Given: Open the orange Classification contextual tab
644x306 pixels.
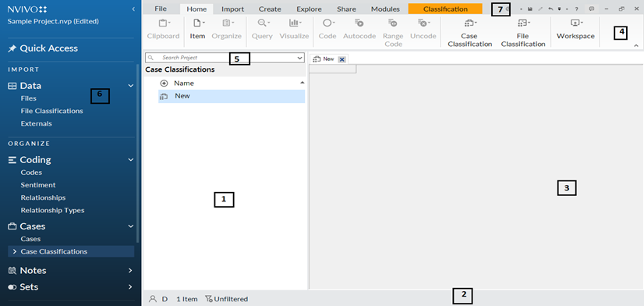Looking at the screenshot, I should [x=445, y=9].
